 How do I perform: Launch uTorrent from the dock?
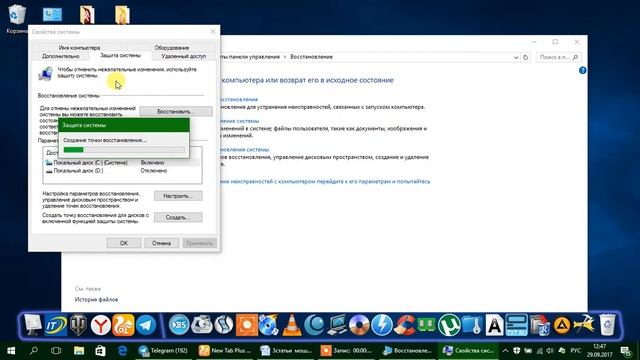click(x=449, y=325)
